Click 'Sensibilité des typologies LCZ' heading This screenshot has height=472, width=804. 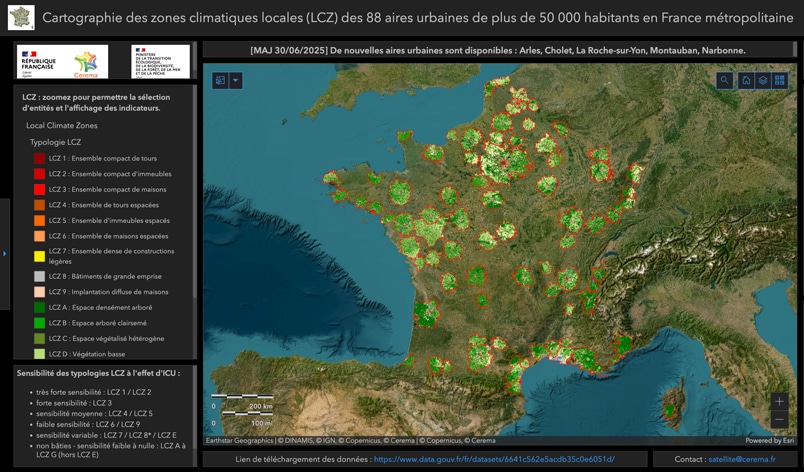point(98,373)
